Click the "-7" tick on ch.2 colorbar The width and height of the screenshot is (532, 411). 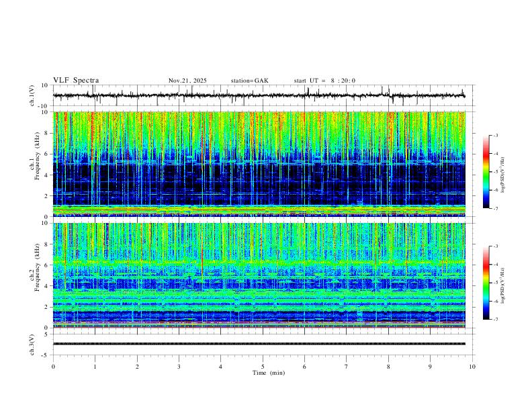coord(495,320)
